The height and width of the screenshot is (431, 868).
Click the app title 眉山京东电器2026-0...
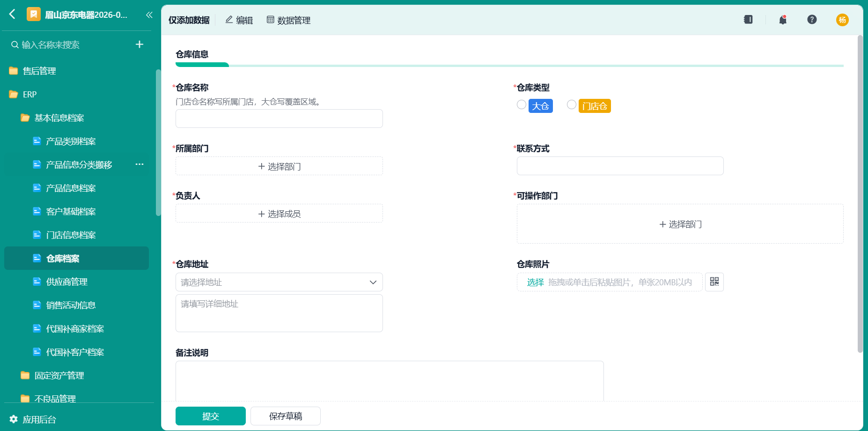click(x=86, y=15)
